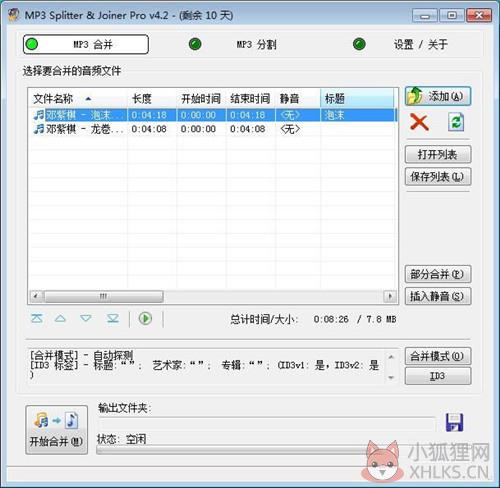Image resolution: width=500 pixels, height=488 pixels.
Task: Click the 部分合并(P) button
Action: coord(438,274)
